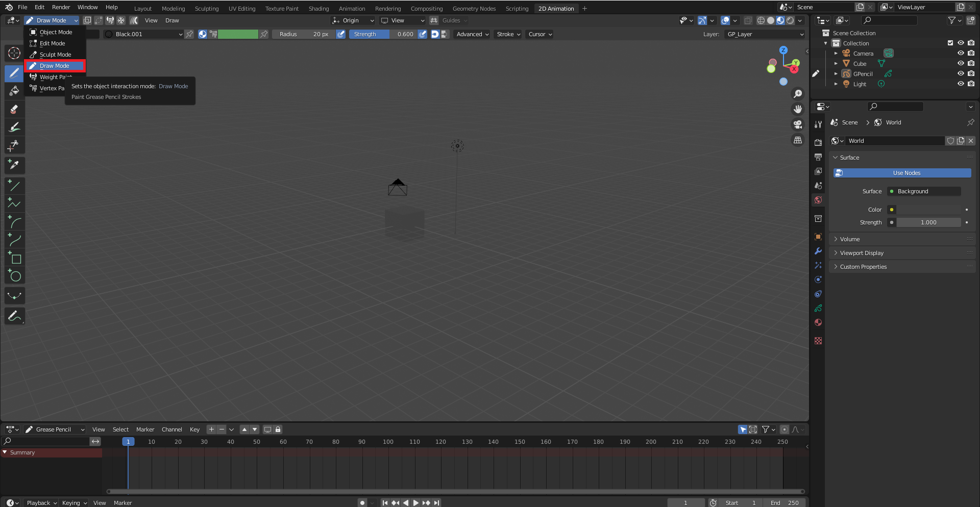Hide the Cube in the viewport

(x=962, y=63)
